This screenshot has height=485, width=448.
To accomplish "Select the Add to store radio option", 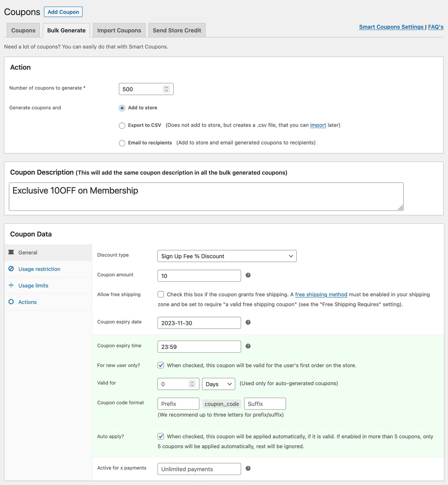I will point(122,108).
